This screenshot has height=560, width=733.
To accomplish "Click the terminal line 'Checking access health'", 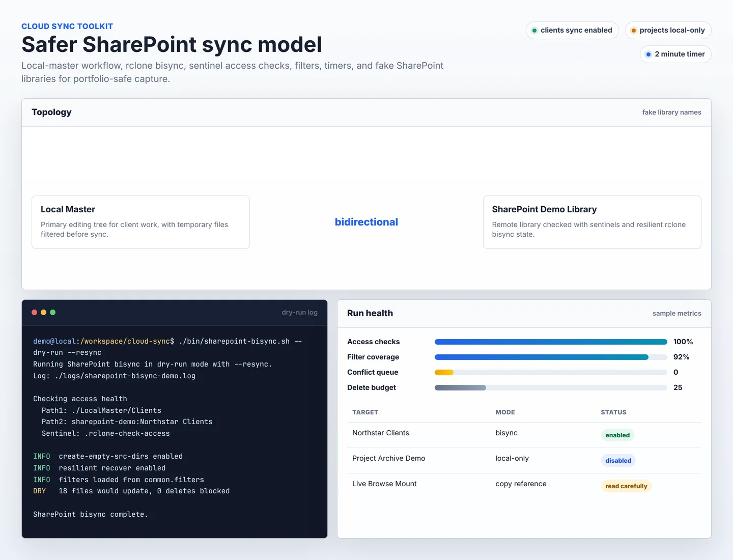I will tap(80, 399).
